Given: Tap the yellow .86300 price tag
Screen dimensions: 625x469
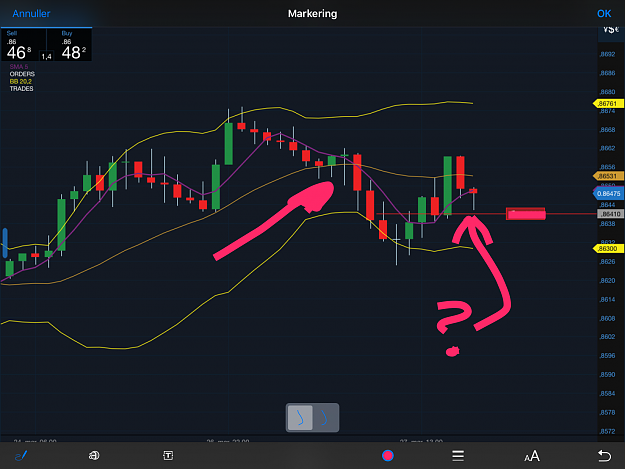Looking at the screenshot, I should point(608,249).
